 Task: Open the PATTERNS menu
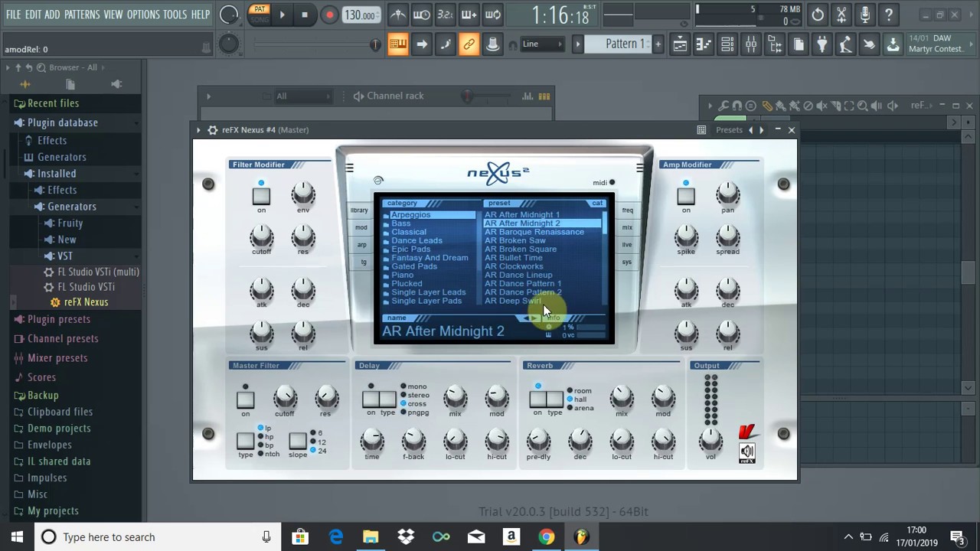coord(82,15)
